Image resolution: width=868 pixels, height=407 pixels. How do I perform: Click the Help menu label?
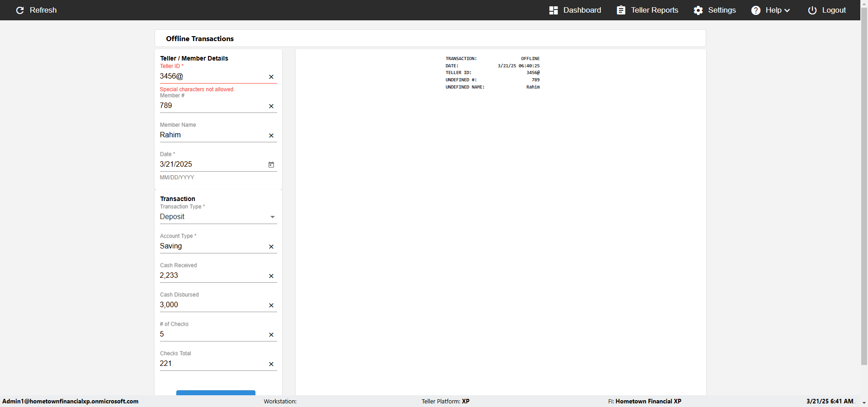(774, 10)
